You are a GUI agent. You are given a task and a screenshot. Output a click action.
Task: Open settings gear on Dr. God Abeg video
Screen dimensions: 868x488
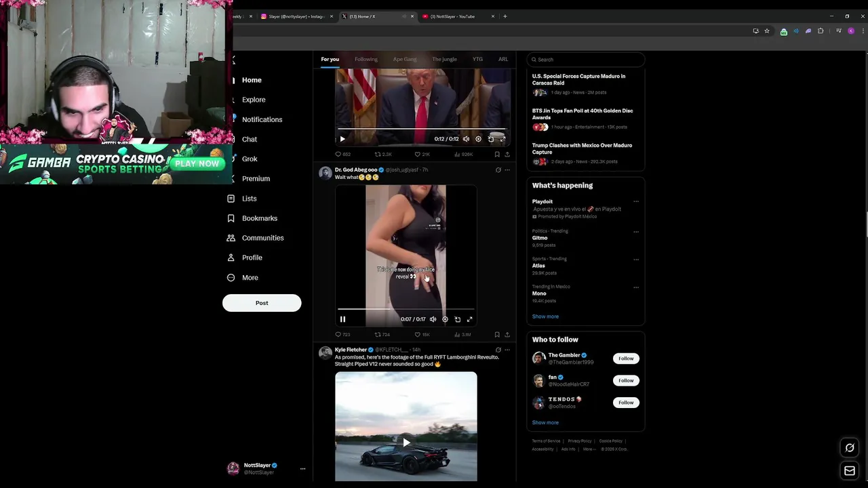[445, 319]
